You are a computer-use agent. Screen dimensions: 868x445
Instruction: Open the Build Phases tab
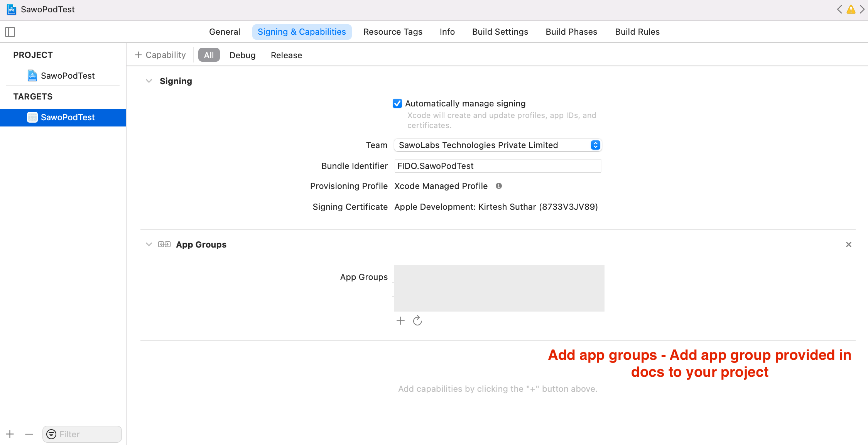pyautogui.click(x=571, y=32)
